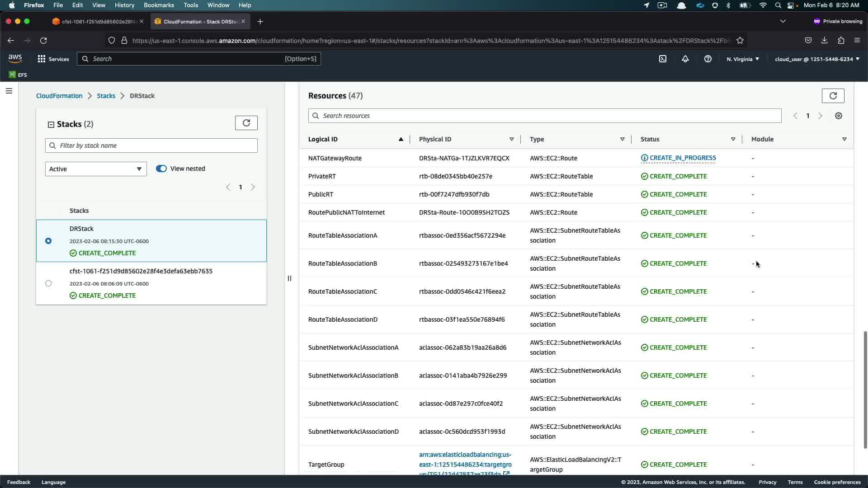868x488 pixels.
Task: Select the DRStack radio button
Action: (48, 241)
